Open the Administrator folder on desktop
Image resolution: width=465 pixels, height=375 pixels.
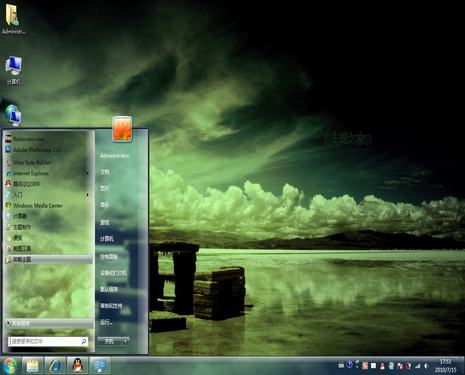point(13,19)
